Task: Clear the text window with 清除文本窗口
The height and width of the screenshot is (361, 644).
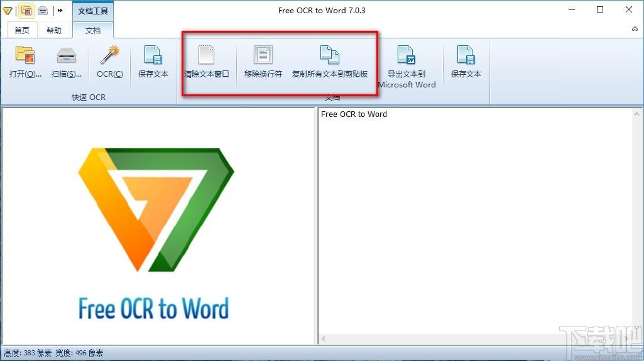Action: click(206, 62)
